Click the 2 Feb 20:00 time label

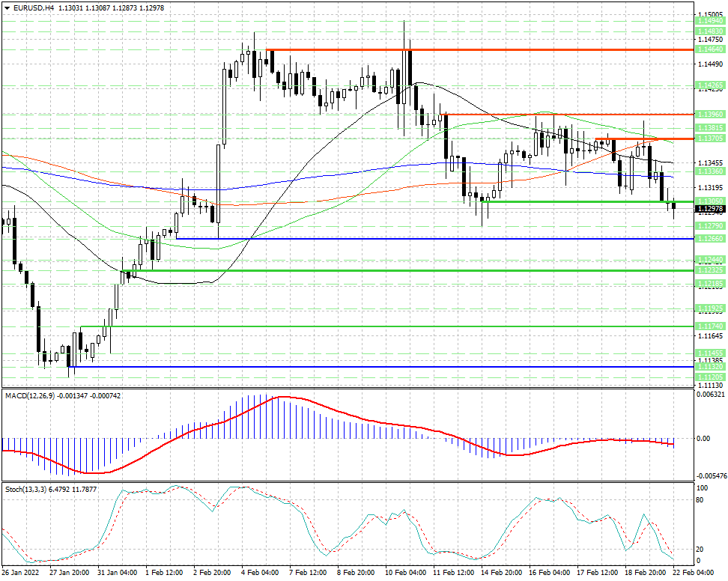point(212,573)
